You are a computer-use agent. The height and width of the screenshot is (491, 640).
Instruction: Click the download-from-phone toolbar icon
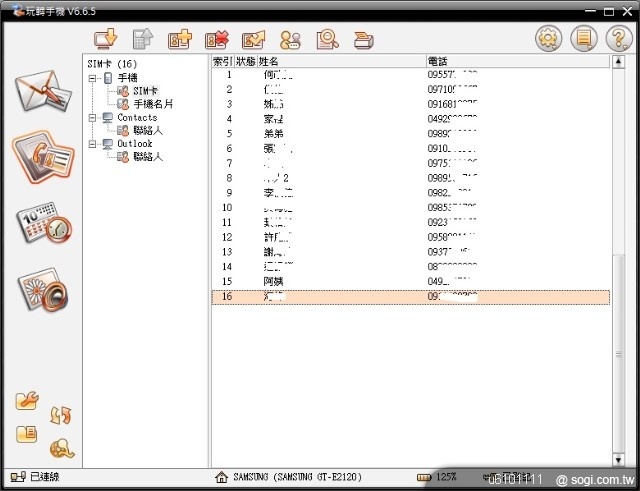pos(106,40)
